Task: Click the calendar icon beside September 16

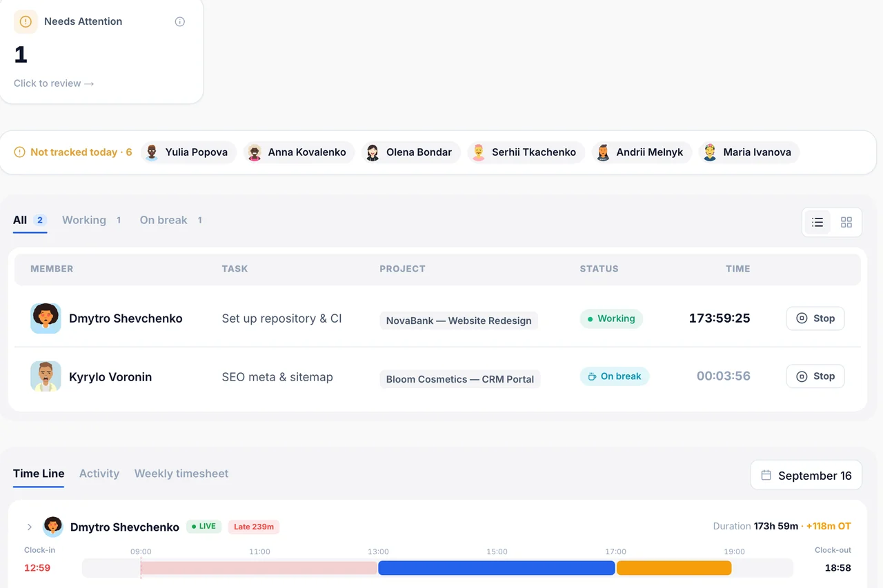Action: click(x=766, y=475)
